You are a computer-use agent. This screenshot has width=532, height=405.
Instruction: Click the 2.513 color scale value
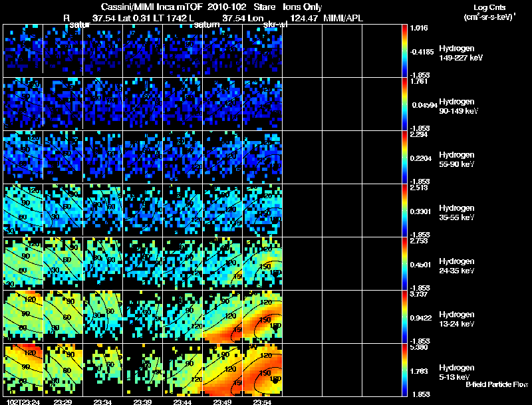[x=419, y=188]
